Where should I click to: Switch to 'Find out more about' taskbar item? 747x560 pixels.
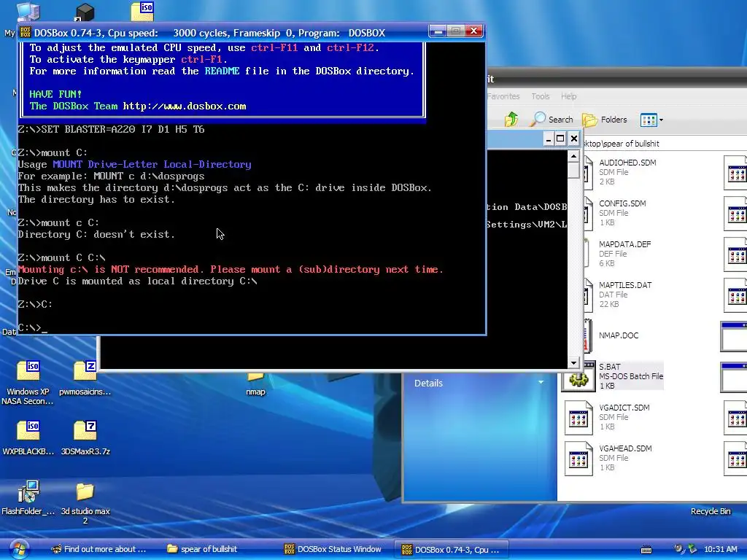coord(98,549)
